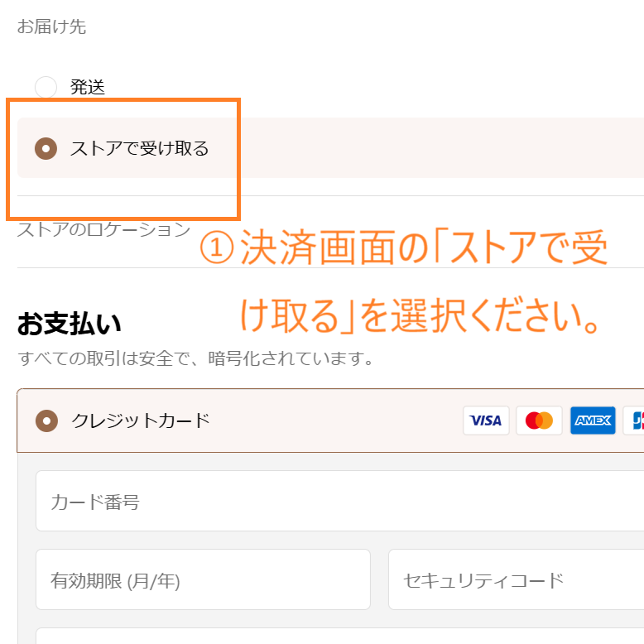
Task: Click the すべての取引は安全で text line
Action: [x=195, y=359]
